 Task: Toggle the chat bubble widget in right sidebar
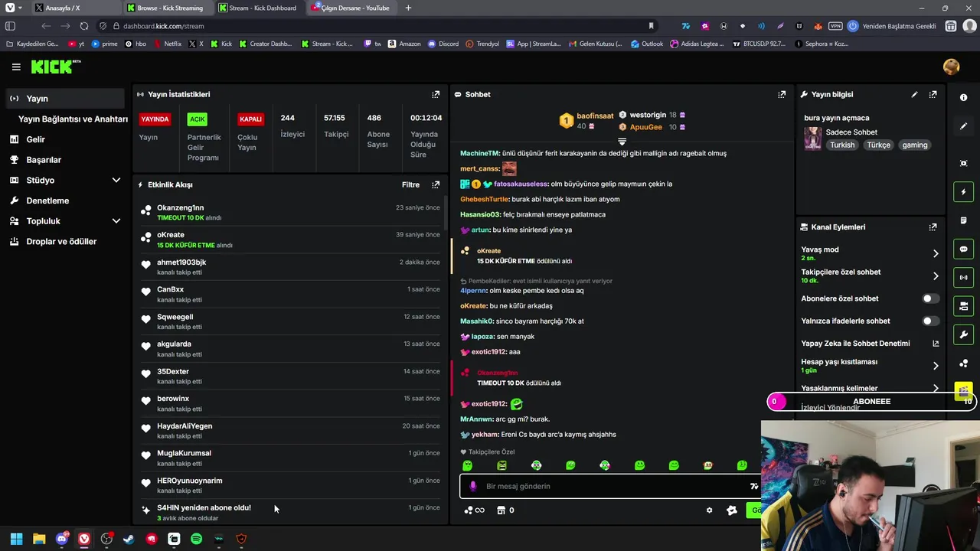[x=963, y=249]
